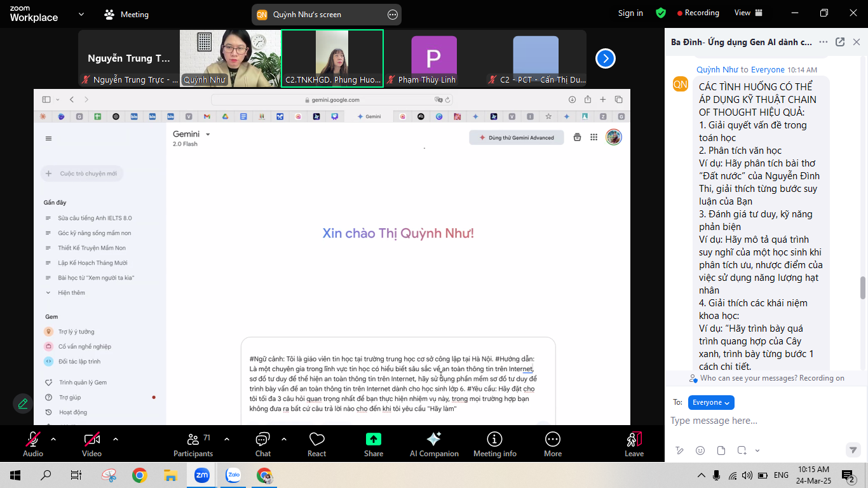The height and width of the screenshot is (488, 868).
Task: Open the View layout dropdown
Action: 747,13
